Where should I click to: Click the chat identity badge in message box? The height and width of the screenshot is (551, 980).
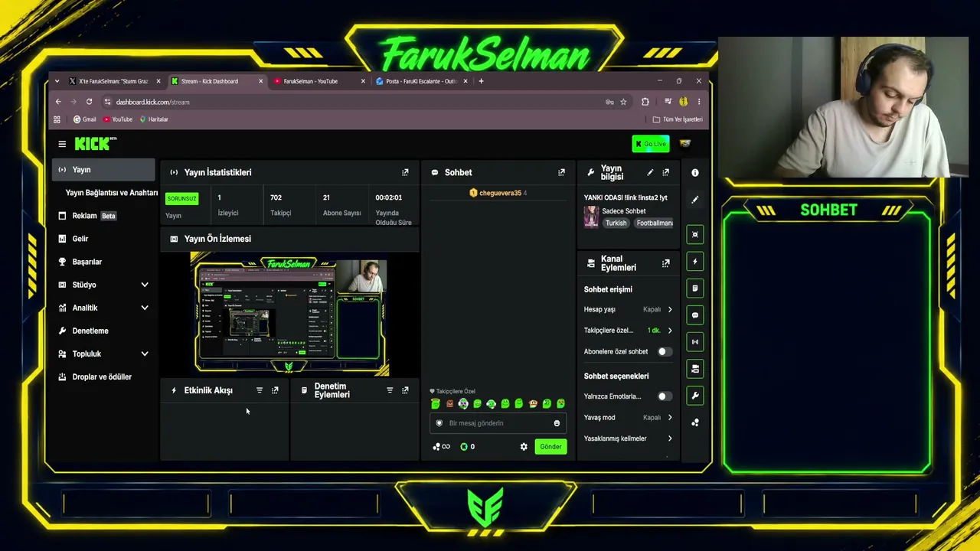[439, 423]
